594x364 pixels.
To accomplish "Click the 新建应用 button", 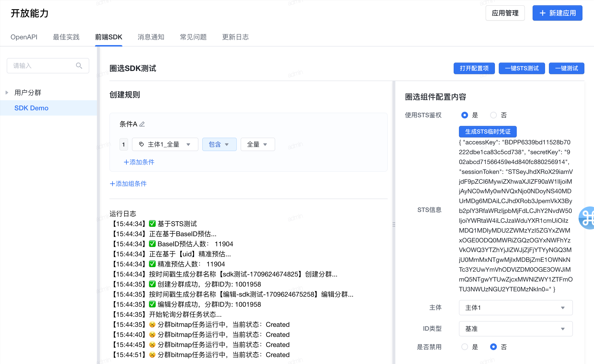I will click(557, 13).
